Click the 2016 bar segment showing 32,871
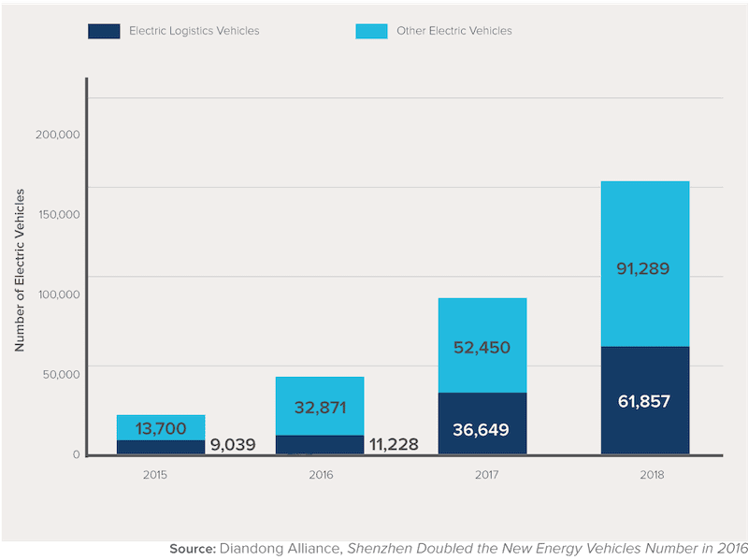This screenshot has width=748, height=560. tap(319, 406)
